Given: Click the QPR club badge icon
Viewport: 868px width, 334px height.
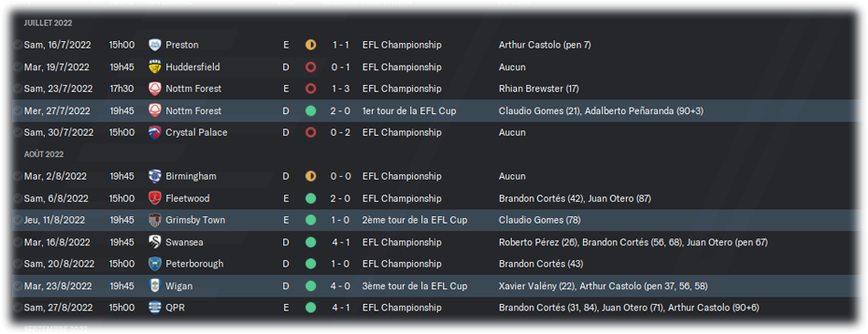Looking at the screenshot, I should click(x=155, y=308).
